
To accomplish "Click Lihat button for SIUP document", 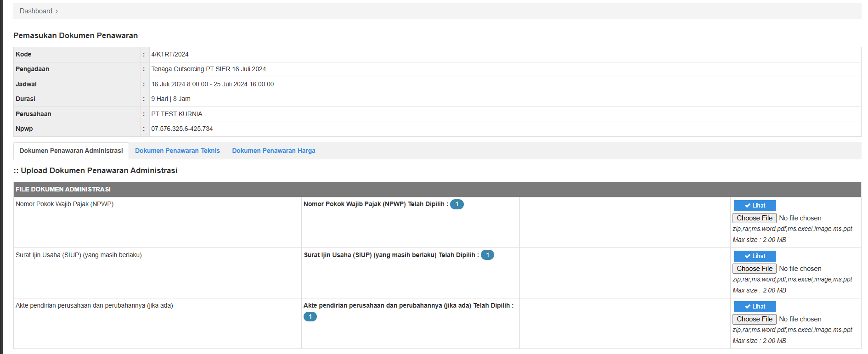I will 755,256.
